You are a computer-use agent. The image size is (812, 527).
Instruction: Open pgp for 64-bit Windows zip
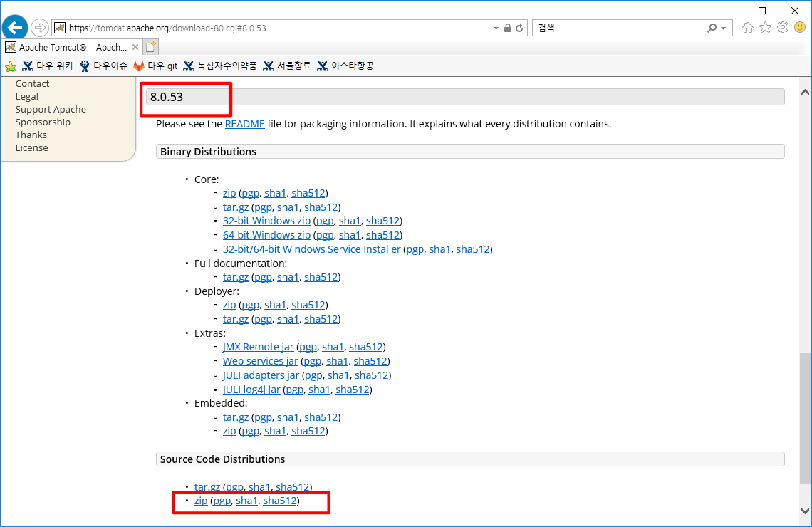point(325,235)
